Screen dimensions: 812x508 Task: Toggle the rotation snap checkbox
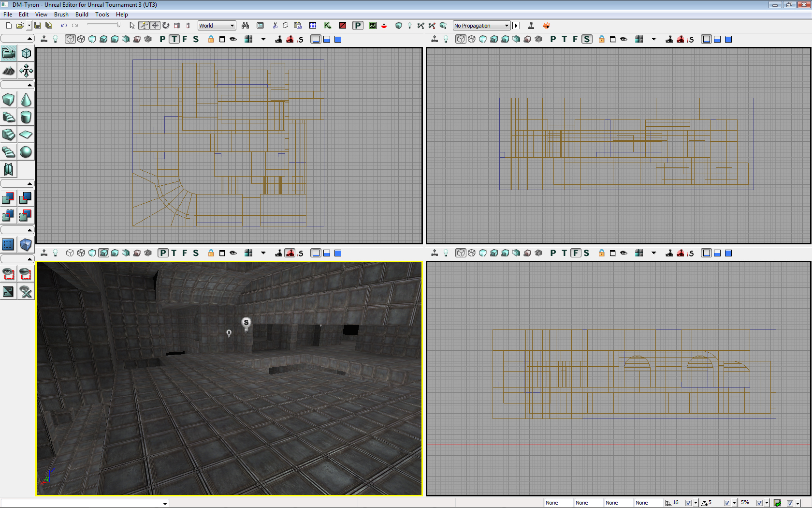pyautogui.click(x=727, y=503)
